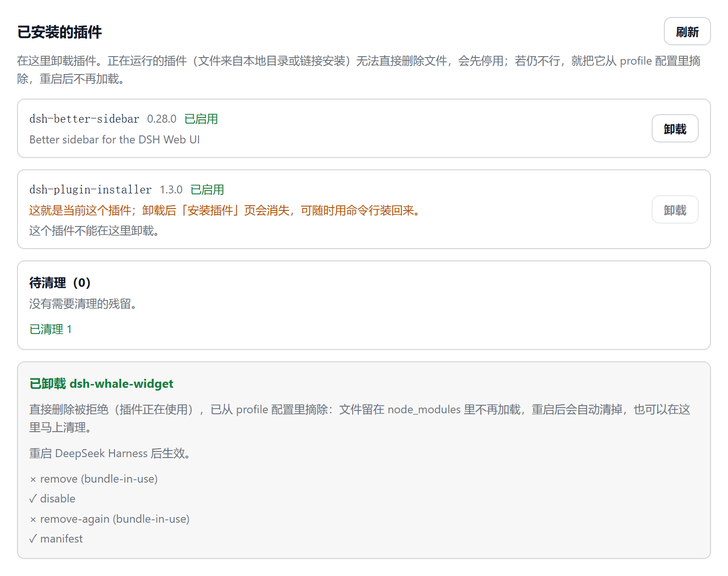Click the text 没有需要清理的残留。
The height and width of the screenshot is (576, 728).
(83, 304)
